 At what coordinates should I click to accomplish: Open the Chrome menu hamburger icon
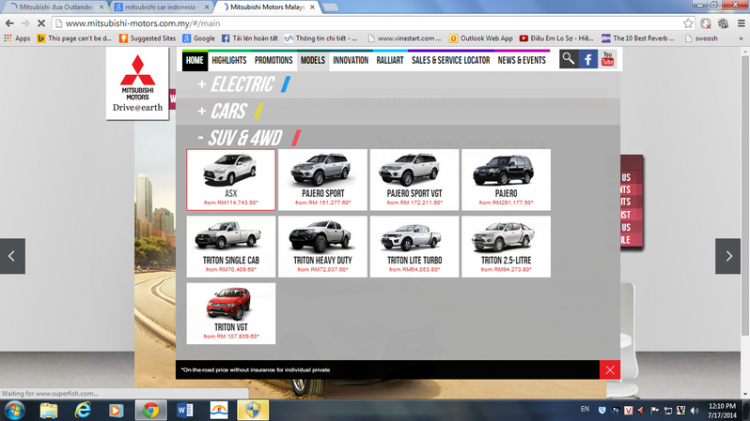pyautogui.click(x=741, y=23)
